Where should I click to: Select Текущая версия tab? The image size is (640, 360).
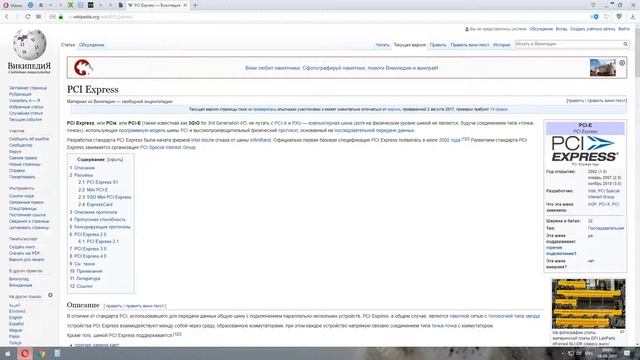[409, 45]
